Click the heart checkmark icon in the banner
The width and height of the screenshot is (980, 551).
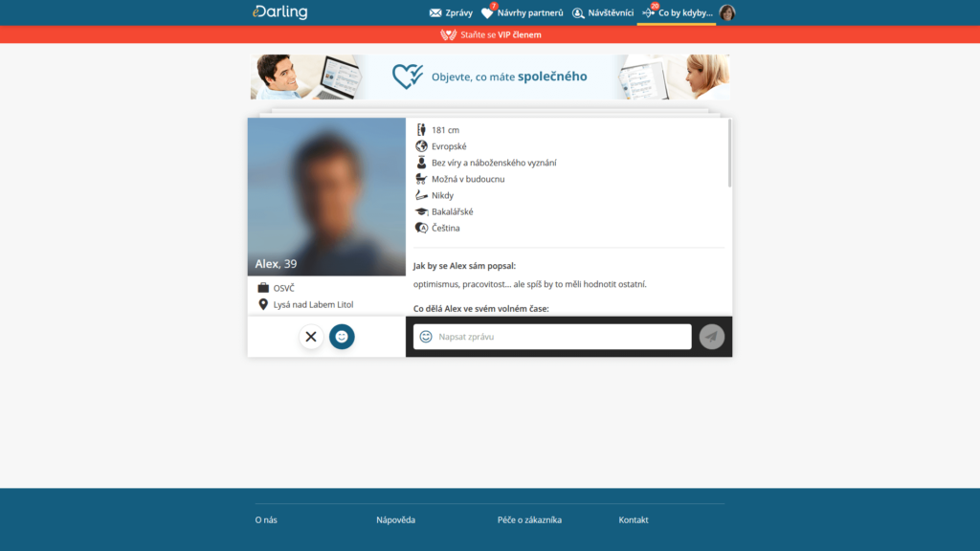(x=408, y=77)
